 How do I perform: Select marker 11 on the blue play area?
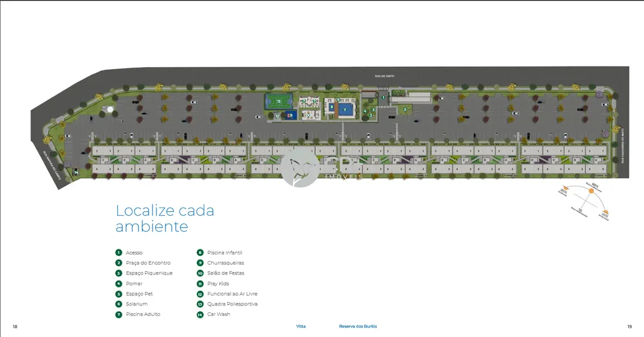(x=290, y=115)
